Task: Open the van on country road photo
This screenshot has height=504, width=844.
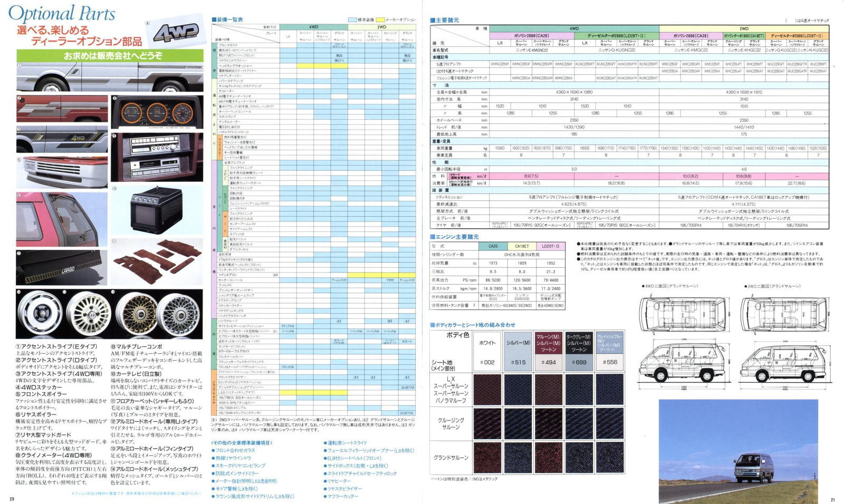Action: coord(738,451)
